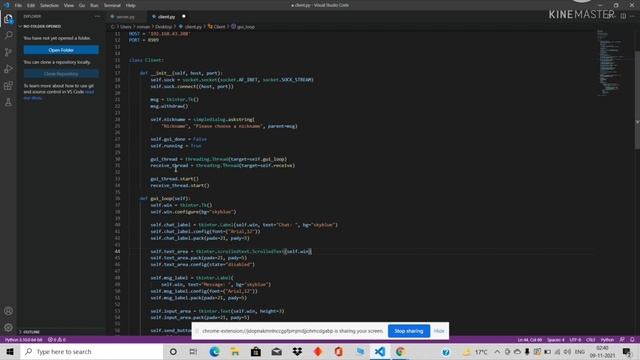
Task: Open the Search view in activity bar
Action: click(x=8, y=36)
